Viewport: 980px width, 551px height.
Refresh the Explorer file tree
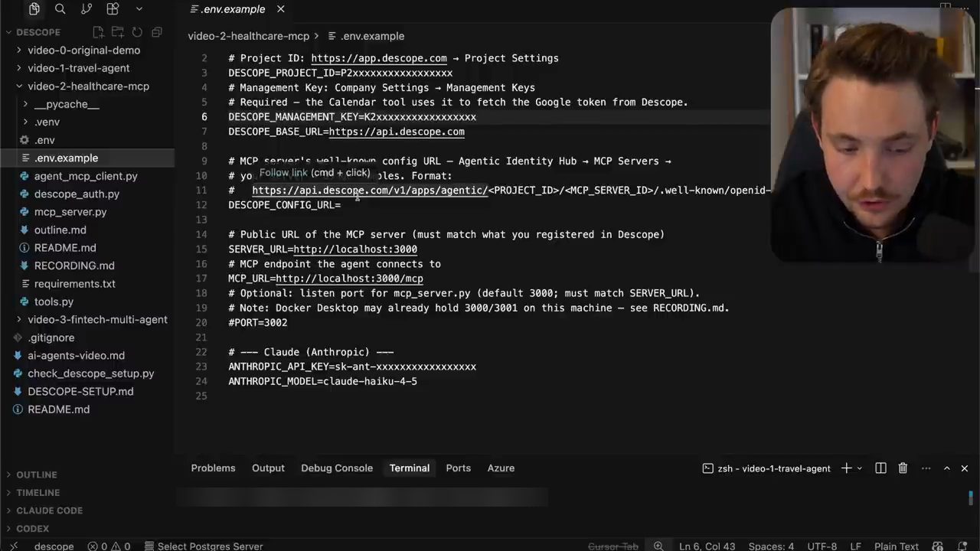tap(137, 32)
